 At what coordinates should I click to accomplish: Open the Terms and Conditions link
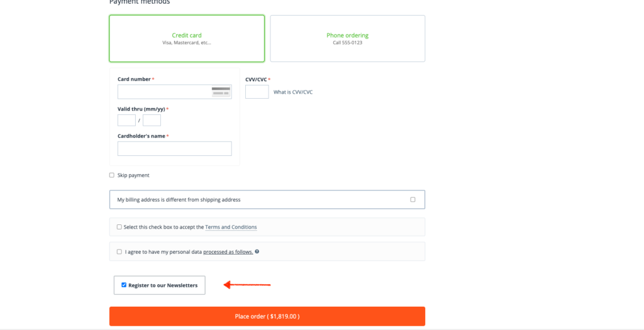tap(231, 227)
